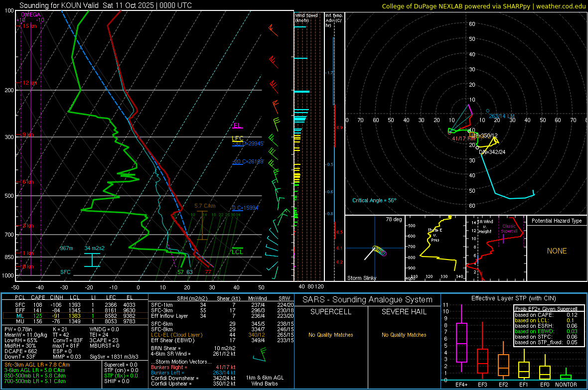The width and height of the screenshot is (588, 390).
Task: Click the 'SR Wind v. Height' inset label
Action: pos(485,227)
